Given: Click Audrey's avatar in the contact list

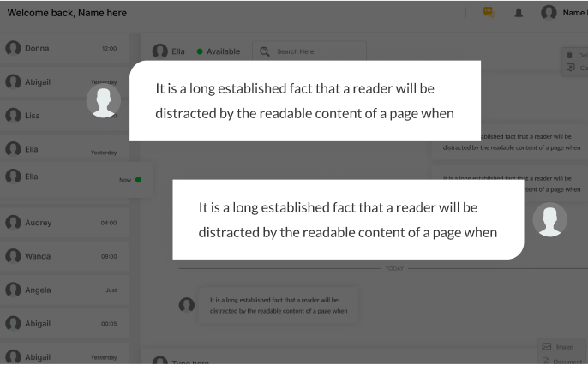Looking at the screenshot, I should point(13,223).
